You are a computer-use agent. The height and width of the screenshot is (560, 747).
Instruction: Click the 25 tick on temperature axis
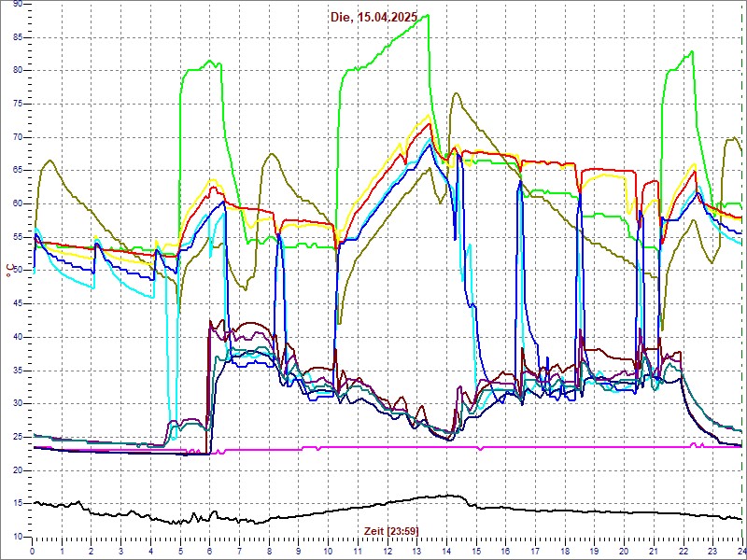click(x=18, y=437)
